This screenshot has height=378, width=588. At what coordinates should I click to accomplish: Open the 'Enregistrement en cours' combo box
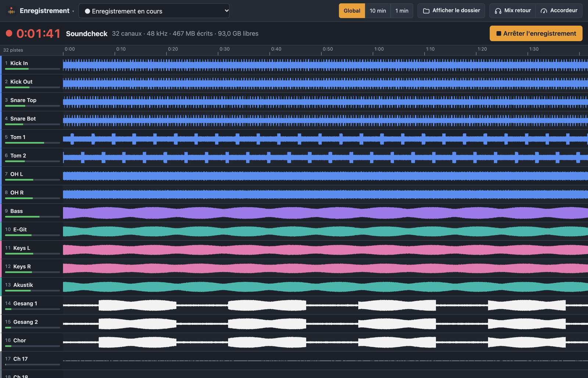point(154,11)
